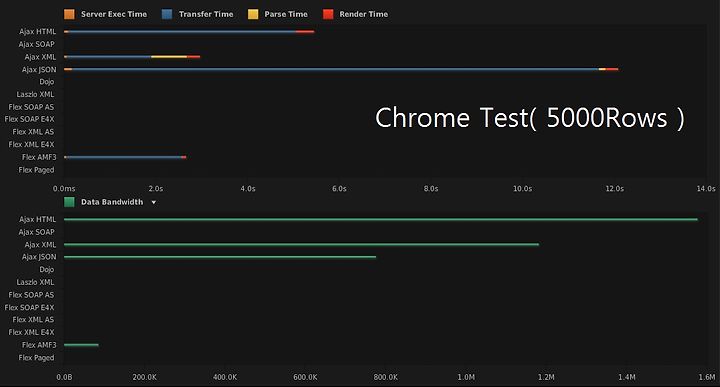Click the green Ajax HTML bandwidth bar
This screenshot has width=720, height=387.
pos(381,219)
